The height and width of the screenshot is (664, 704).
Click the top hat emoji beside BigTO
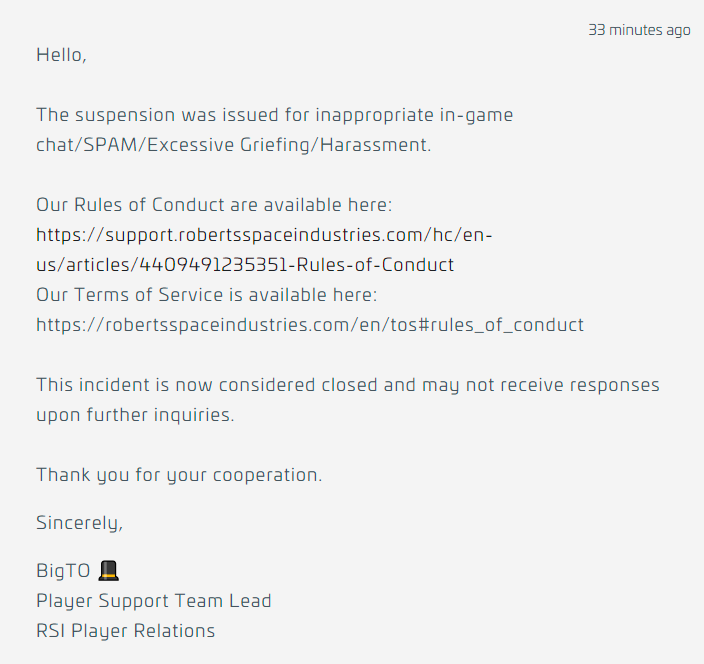click(x=108, y=571)
